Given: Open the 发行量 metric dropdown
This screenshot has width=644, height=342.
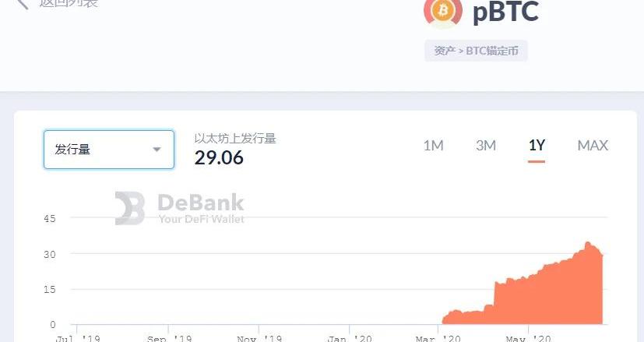Looking at the screenshot, I should tap(108, 149).
